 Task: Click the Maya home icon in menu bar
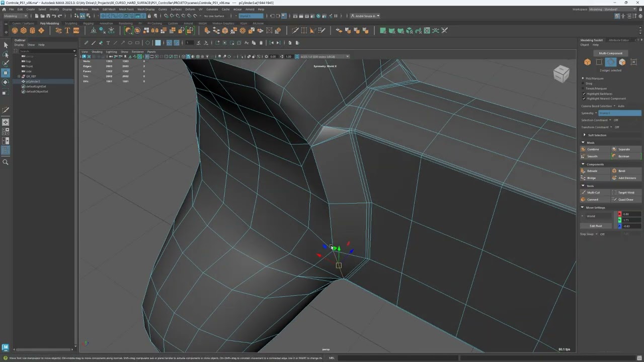4,9
